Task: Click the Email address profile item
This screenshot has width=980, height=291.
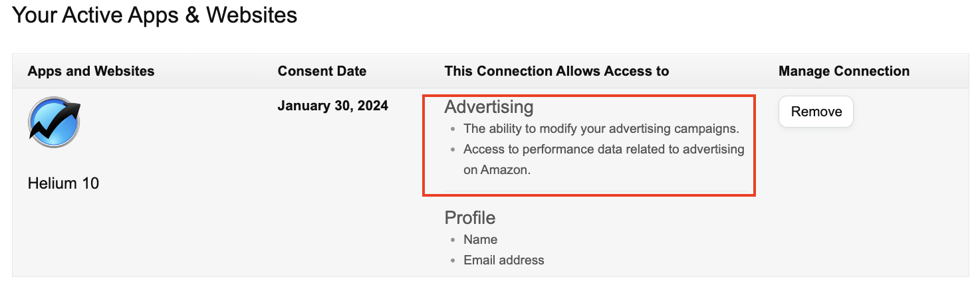Action: [x=503, y=260]
